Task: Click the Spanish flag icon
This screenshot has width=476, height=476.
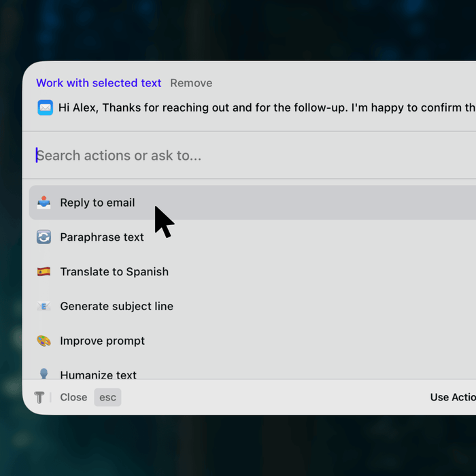Action: 44,272
